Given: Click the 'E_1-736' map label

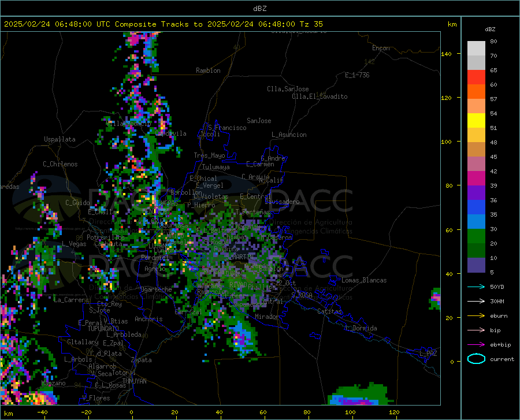Looking at the screenshot, I should point(357,75).
